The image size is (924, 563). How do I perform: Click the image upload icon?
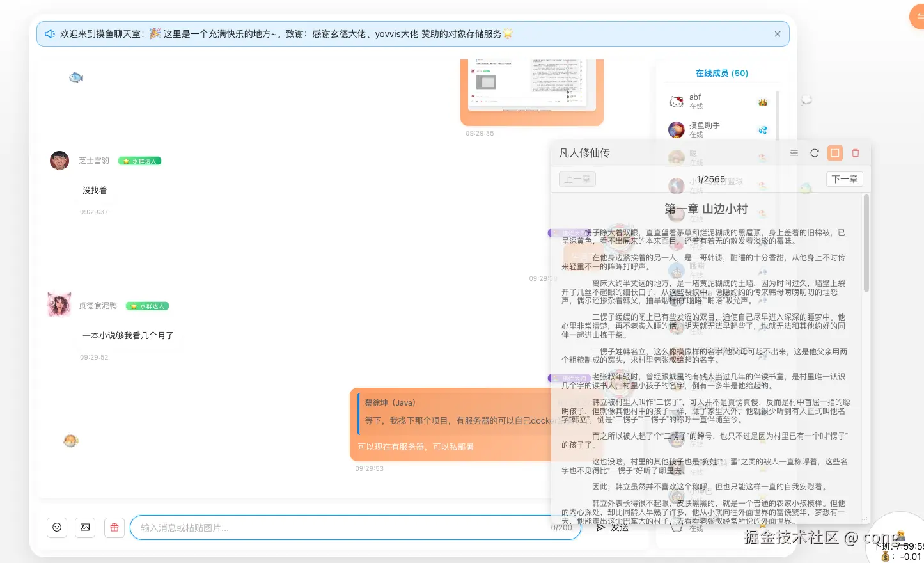point(85,527)
